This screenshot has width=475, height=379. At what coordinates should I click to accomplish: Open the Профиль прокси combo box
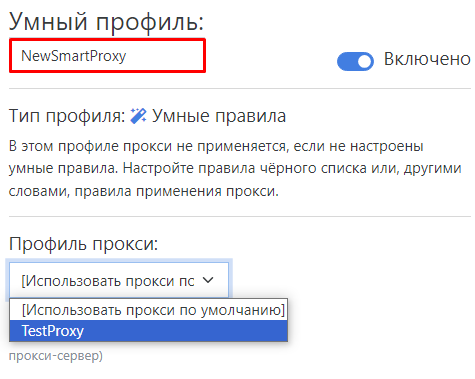(119, 280)
